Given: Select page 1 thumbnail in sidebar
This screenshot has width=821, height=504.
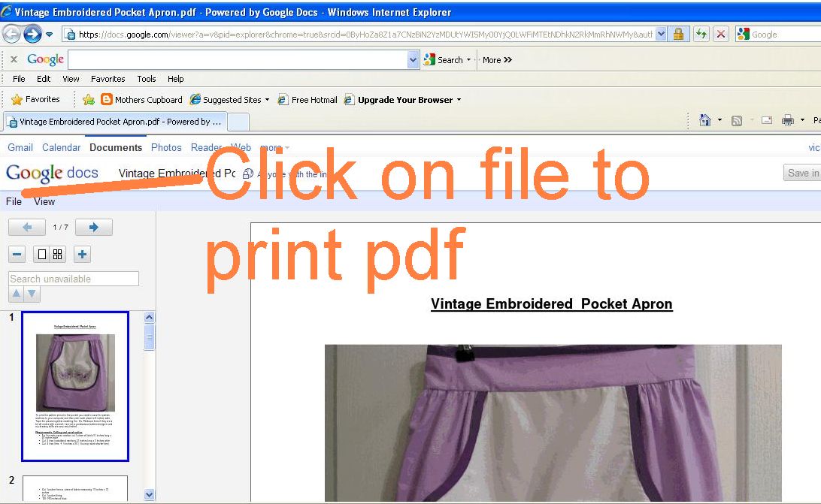Looking at the screenshot, I should coord(74,386).
